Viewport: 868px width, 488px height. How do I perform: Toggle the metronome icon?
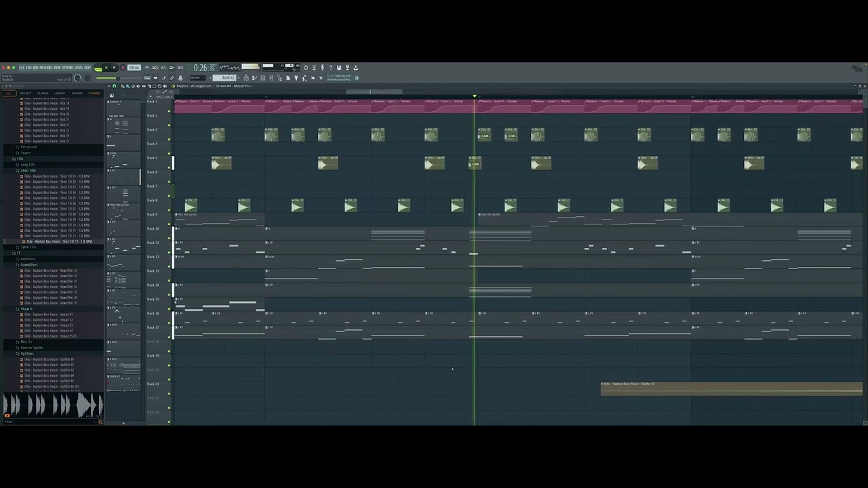[x=147, y=68]
